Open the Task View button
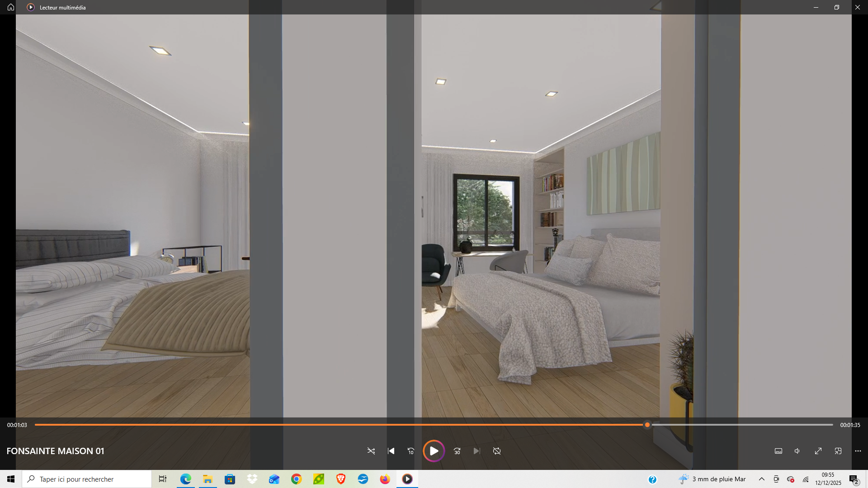 click(x=163, y=479)
